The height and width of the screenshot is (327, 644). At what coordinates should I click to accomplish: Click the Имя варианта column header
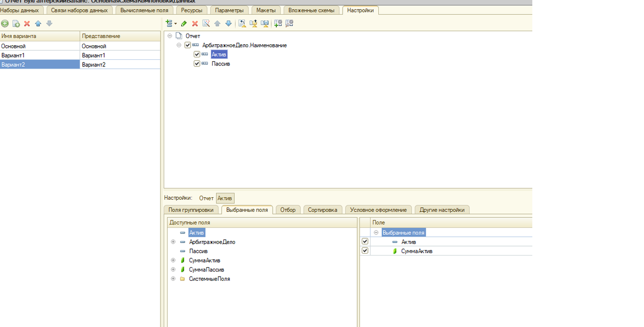pos(40,36)
